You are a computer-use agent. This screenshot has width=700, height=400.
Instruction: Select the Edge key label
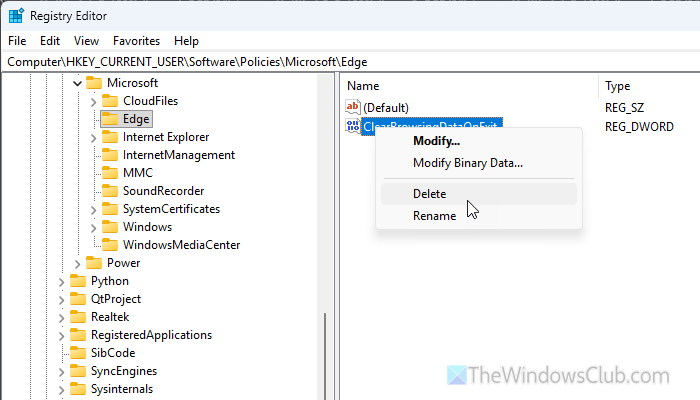pyautogui.click(x=136, y=119)
